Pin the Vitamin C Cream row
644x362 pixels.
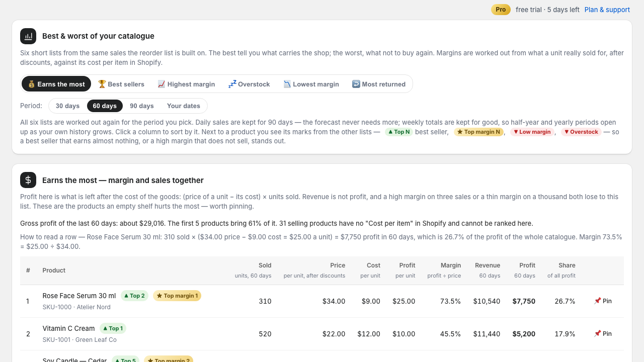click(603, 334)
